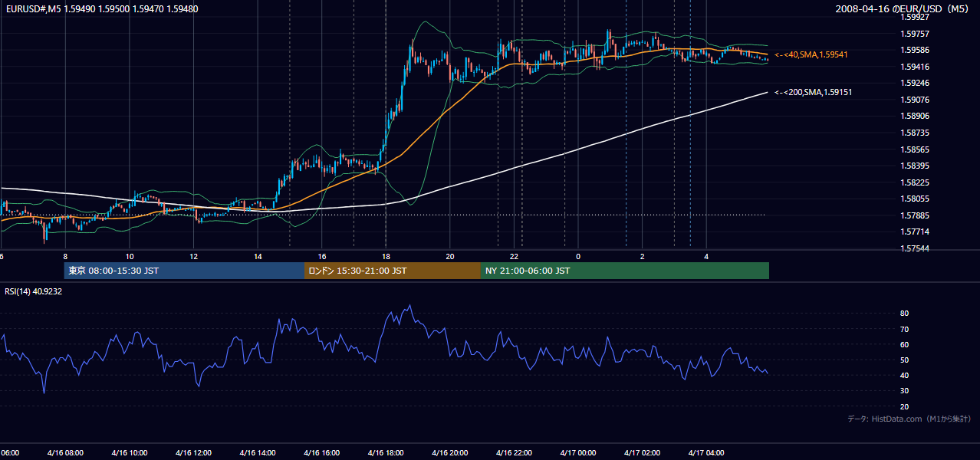Click price axis value 1.57544

click(914, 248)
